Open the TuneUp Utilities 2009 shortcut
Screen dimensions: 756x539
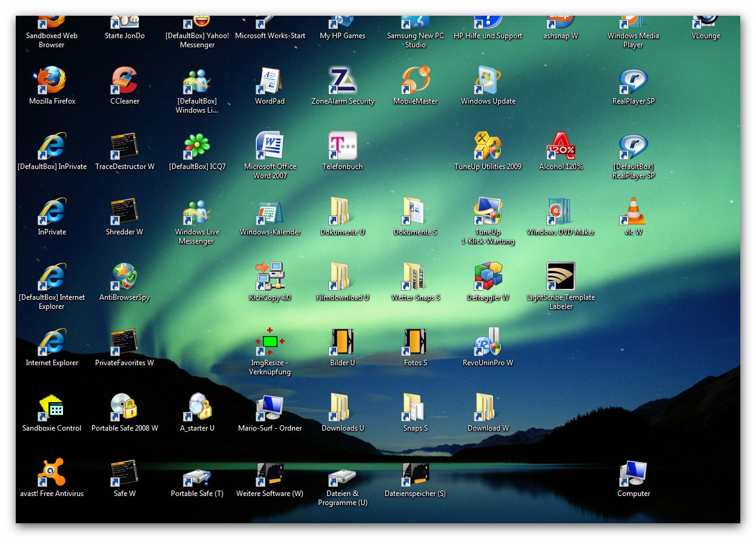[x=488, y=147]
